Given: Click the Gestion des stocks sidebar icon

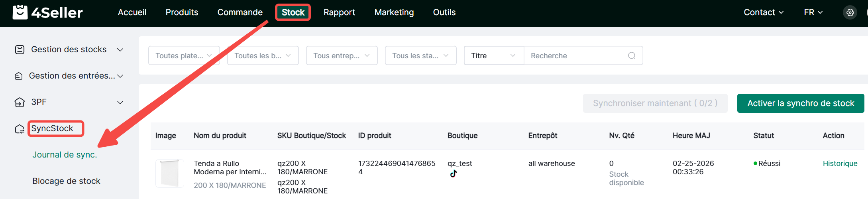Looking at the screenshot, I should coord(20,49).
